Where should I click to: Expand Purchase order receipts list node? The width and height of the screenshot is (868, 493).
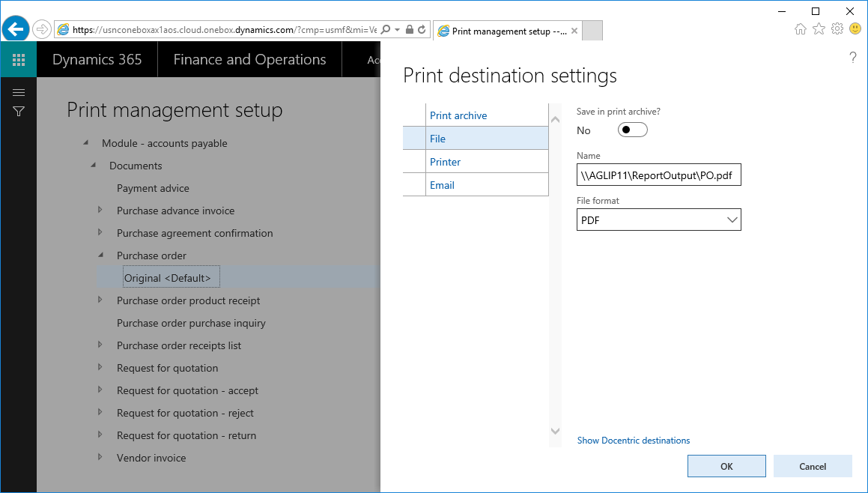click(x=100, y=345)
